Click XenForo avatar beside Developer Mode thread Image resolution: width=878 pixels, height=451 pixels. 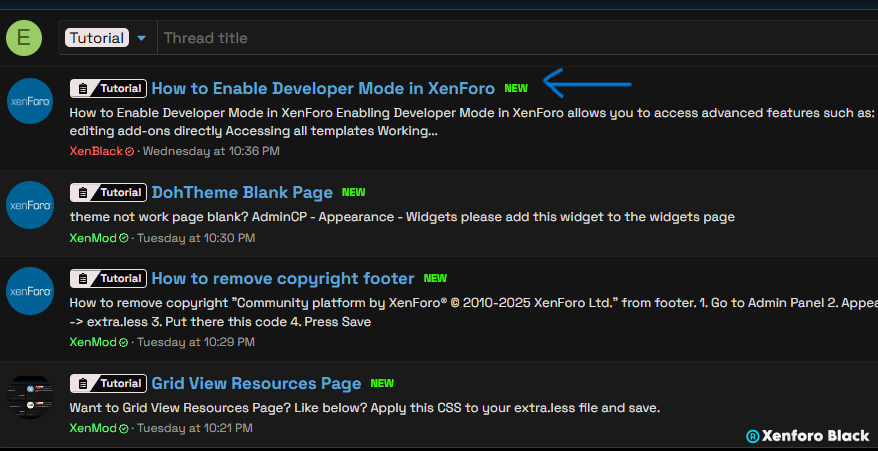30,101
